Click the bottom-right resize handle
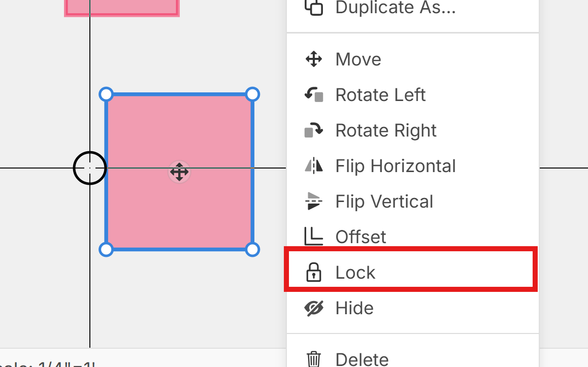This screenshot has width=588, height=367. click(x=252, y=249)
